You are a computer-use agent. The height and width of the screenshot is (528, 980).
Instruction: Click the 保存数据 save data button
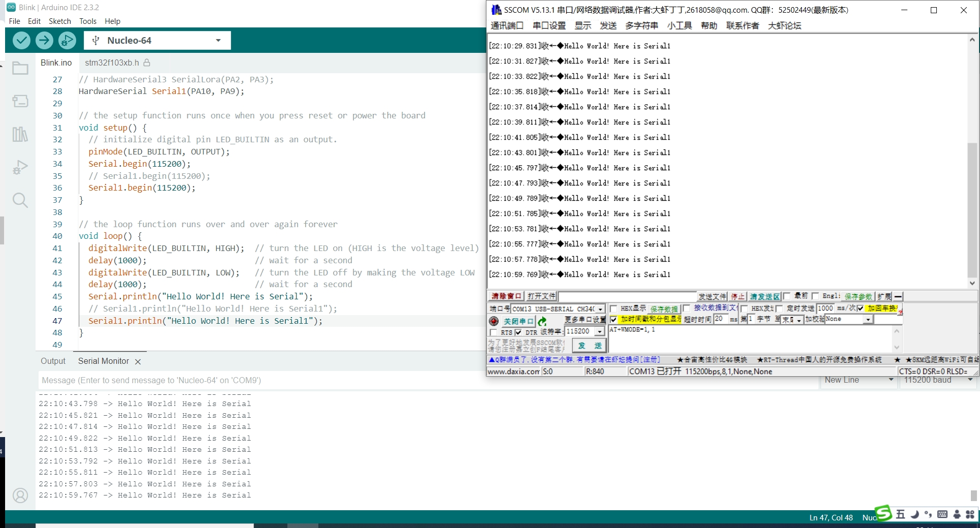(664, 309)
